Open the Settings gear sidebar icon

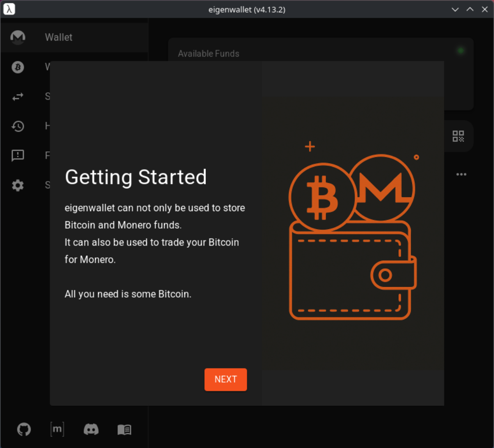(x=18, y=186)
